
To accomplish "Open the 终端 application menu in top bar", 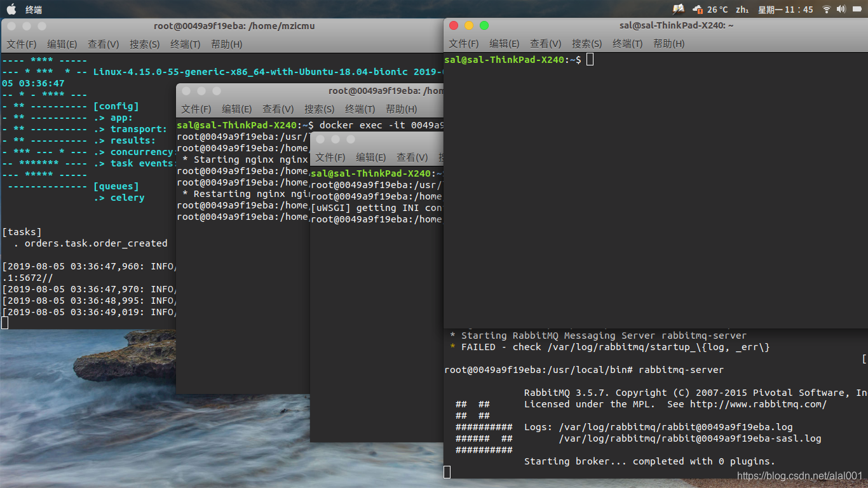I will point(34,10).
